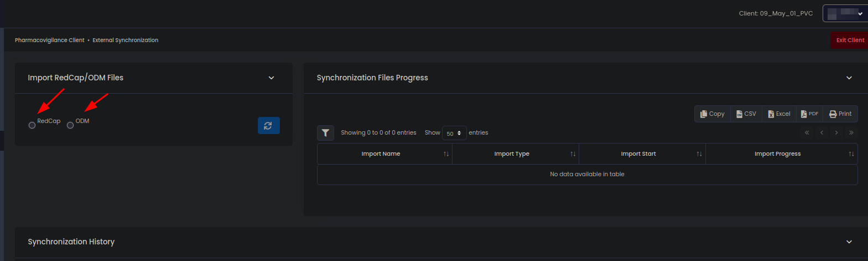Export table as PDF

[x=809, y=114]
